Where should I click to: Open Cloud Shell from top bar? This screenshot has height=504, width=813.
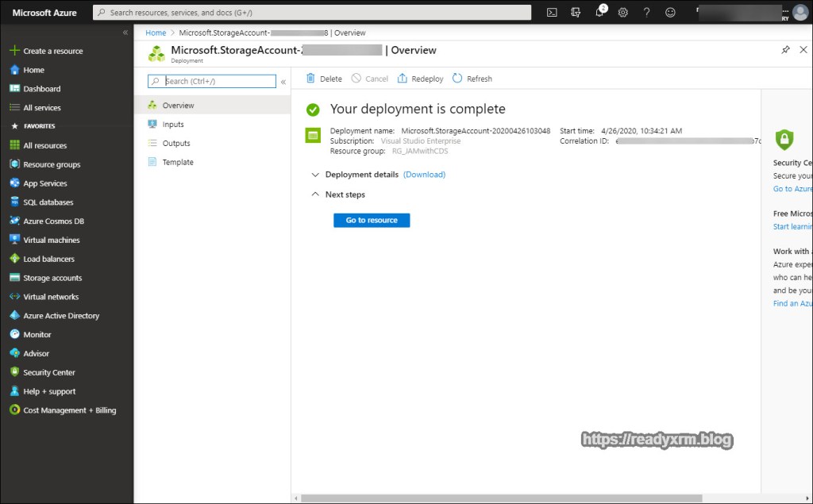coord(552,13)
